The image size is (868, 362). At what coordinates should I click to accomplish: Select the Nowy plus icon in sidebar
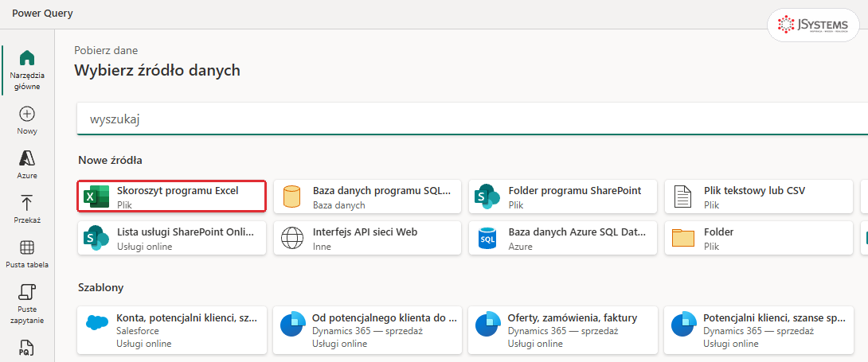pyautogui.click(x=27, y=114)
